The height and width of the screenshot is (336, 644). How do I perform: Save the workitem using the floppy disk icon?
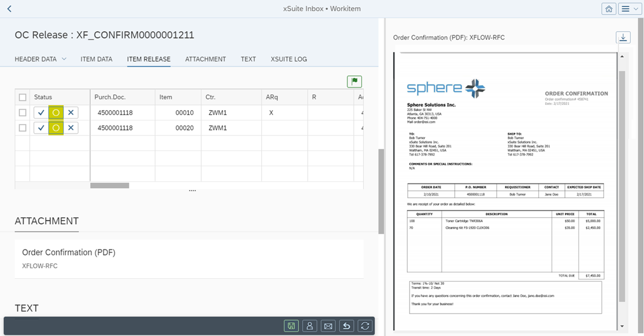(x=291, y=326)
